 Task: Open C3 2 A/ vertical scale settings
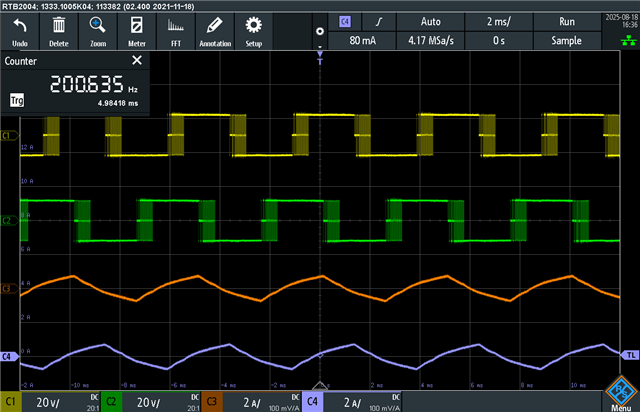click(x=262, y=402)
